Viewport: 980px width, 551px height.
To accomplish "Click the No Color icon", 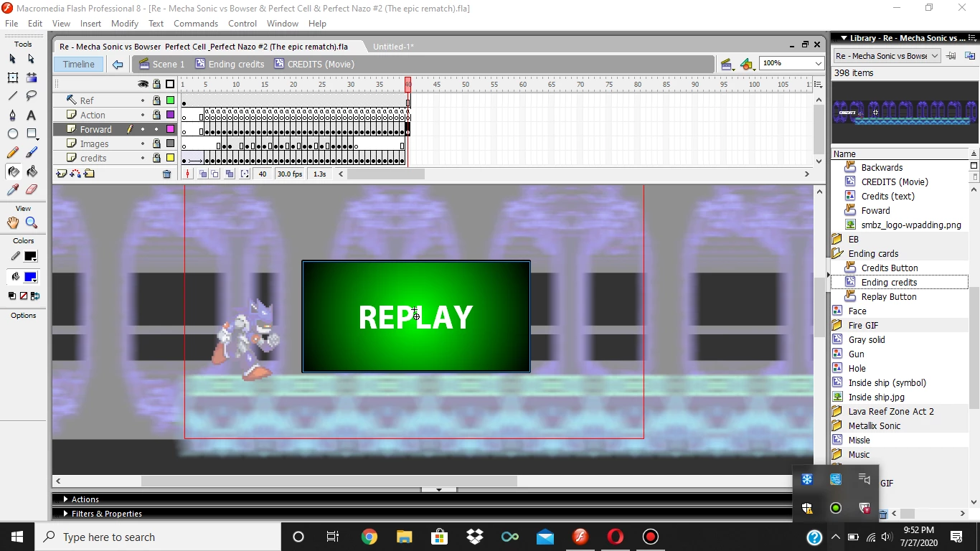I will 24,296.
